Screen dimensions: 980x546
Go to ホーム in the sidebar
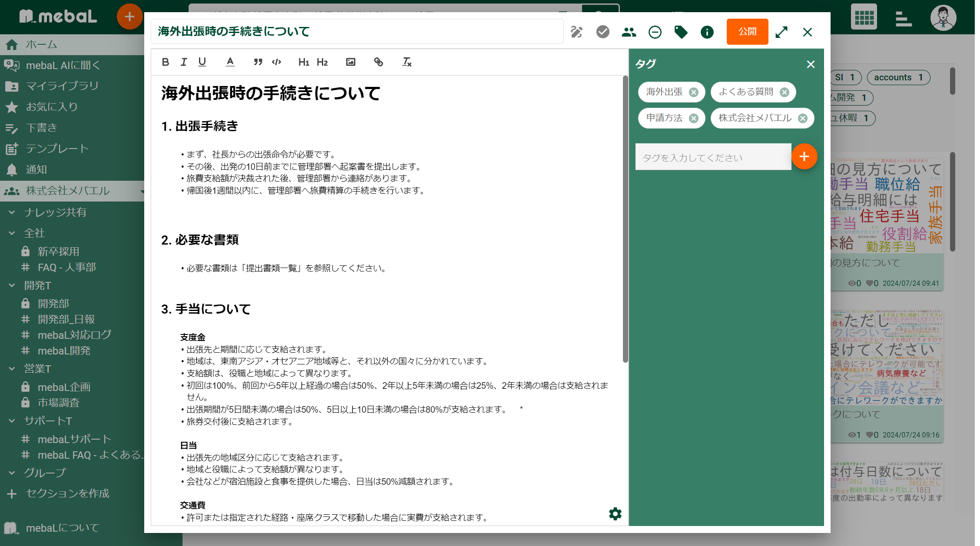click(41, 44)
